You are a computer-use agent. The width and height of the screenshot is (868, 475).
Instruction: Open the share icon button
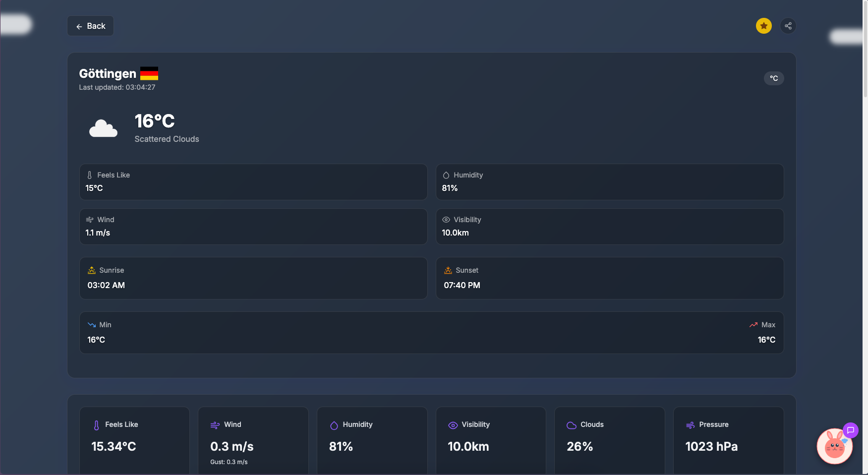click(x=788, y=26)
